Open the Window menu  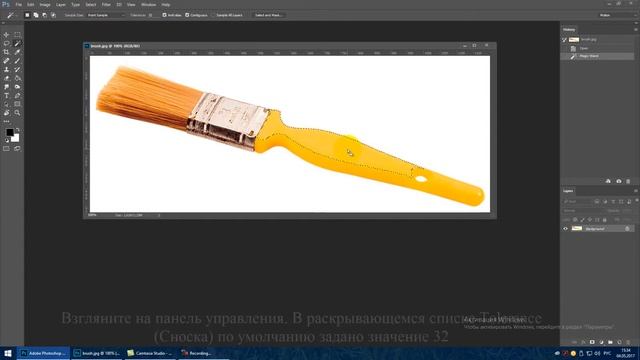click(x=148, y=4)
